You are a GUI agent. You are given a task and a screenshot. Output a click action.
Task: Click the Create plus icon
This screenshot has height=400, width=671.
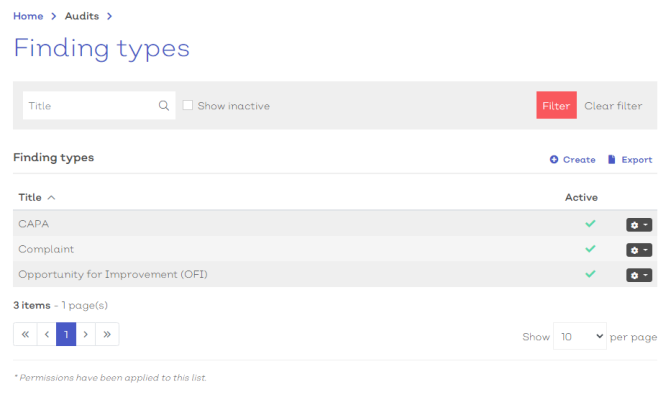(x=554, y=160)
